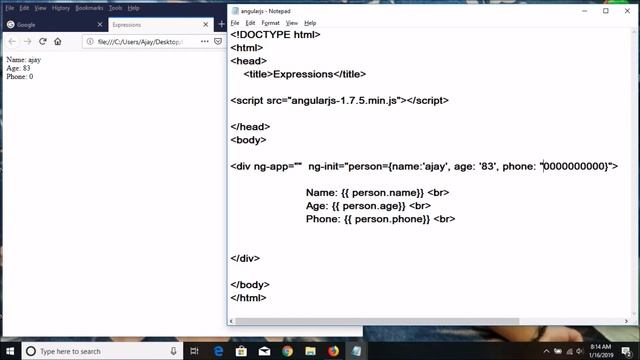Image resolution: width=640 pixels, height=360 pixels.
Task: Click the taskbar search box
Action: [102, 351]
